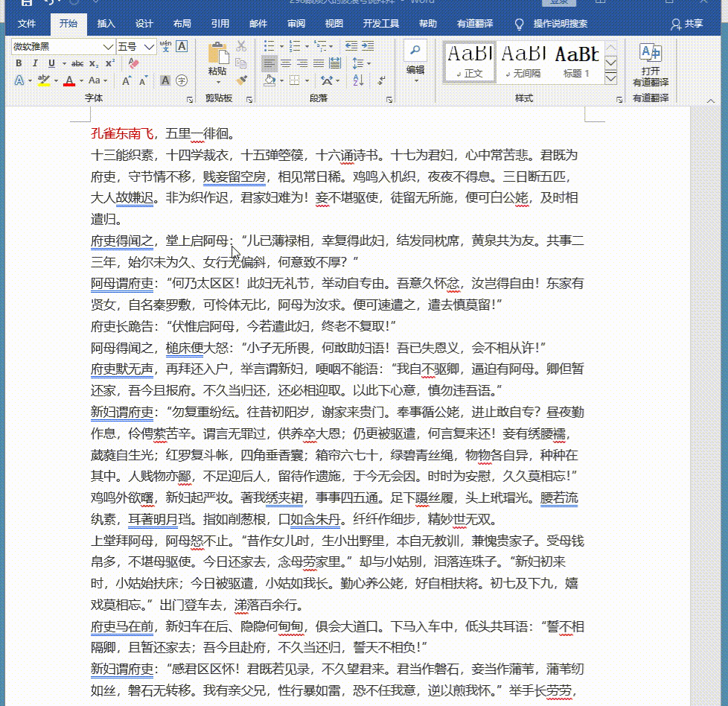Click the 操作说明搜索 search box
The width and height of the screenshot is (728, 706).
click(x=560, y=24)
